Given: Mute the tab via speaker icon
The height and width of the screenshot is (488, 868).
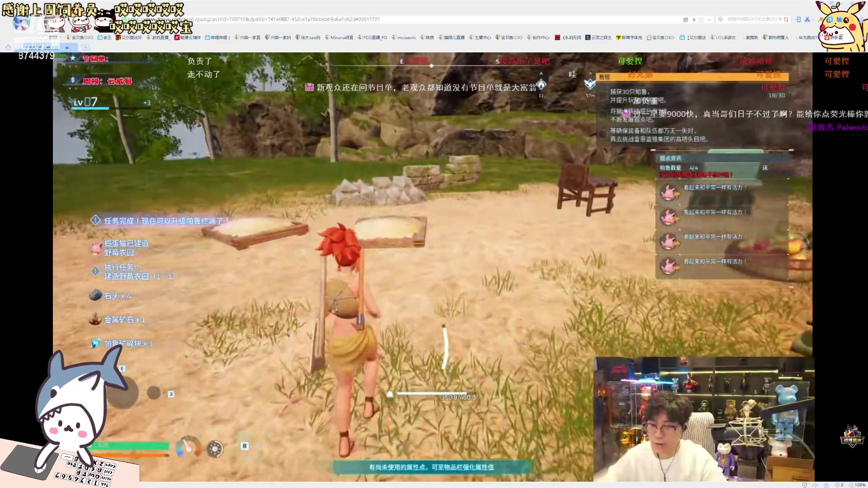Looking at the screenshot, I should (x=67, y=47).
